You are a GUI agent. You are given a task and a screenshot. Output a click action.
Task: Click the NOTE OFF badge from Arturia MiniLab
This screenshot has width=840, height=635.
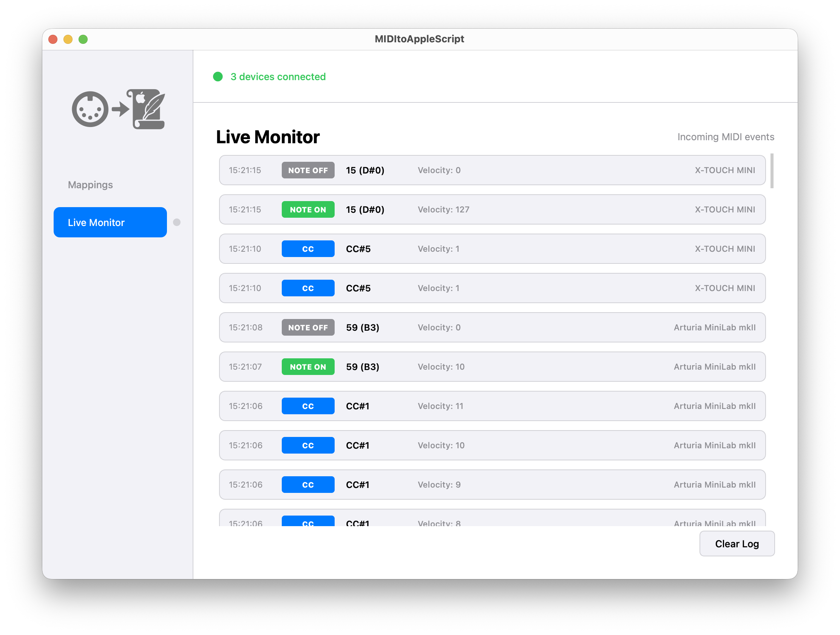308,327
